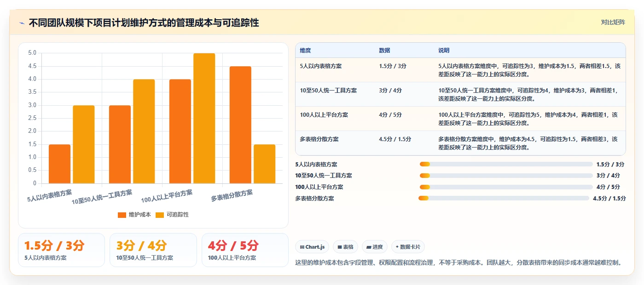
Task: Select the 多表格分散方案 table row name
Action: tap(319, 139)
